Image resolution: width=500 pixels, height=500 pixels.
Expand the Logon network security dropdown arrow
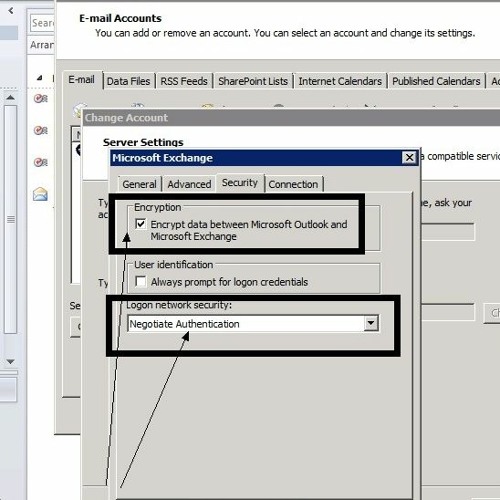click(x=371, y=323)
